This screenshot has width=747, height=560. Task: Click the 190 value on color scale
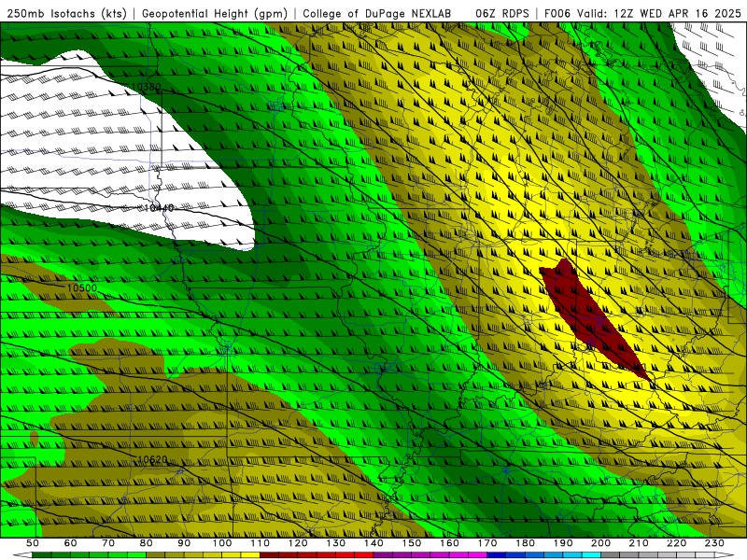point(563,543)
